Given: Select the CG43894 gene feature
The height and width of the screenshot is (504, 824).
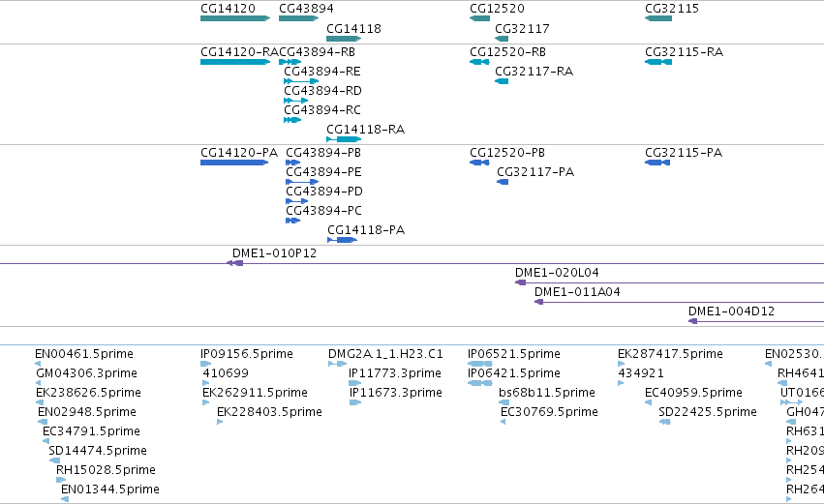Looking at the screenshot, I should [298, 18].
